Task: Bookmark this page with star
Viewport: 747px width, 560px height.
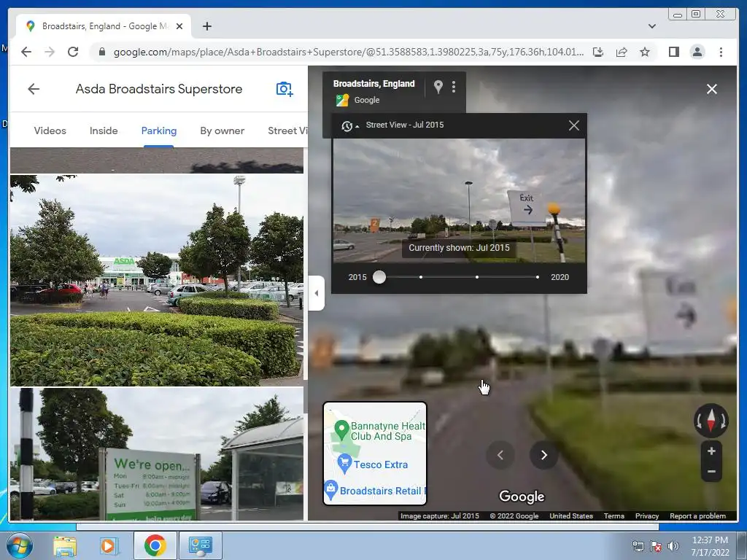Action: pos(645,52)
